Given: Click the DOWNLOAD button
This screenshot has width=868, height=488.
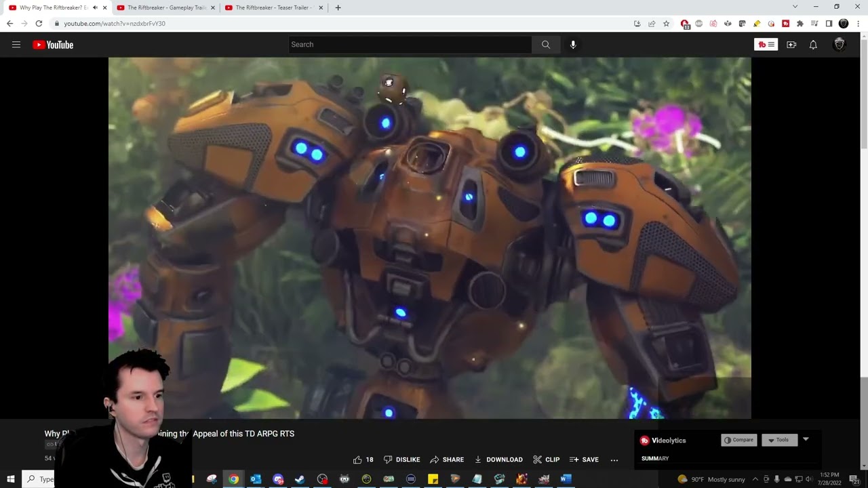Looking at the screenshot, I should (x=498, y=460).
